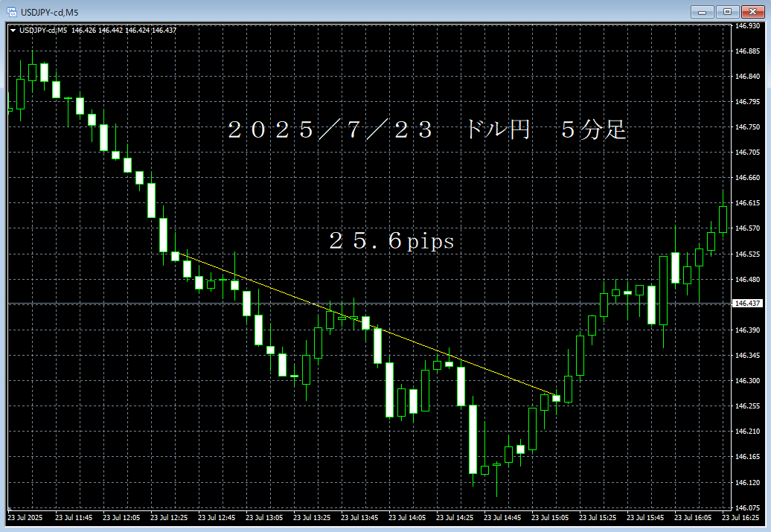
Task: Click the 23 Jul 15:05 time label
Action: click(550, 518)
